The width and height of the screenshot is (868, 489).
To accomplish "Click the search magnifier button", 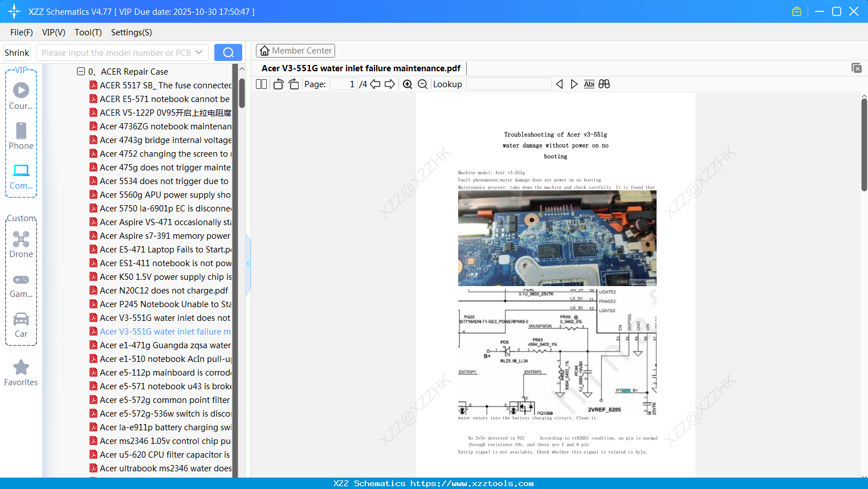I will (228, 52).
